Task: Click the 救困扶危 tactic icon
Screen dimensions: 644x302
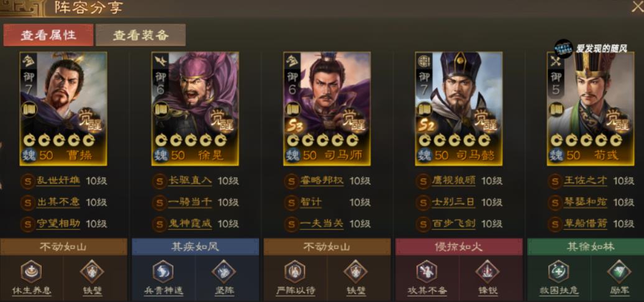Action: click(559, 272)
